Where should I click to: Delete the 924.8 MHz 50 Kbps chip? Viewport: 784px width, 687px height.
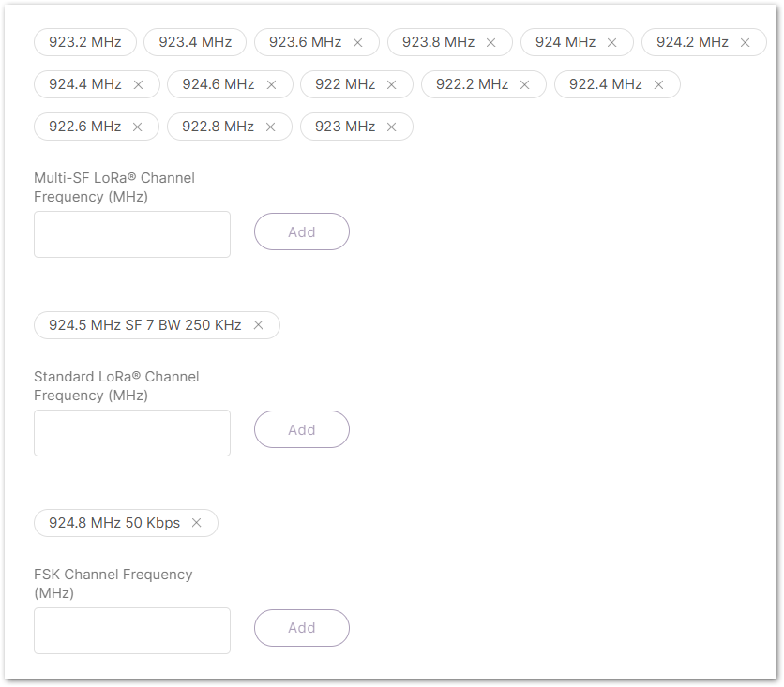(x=196, y=523)
